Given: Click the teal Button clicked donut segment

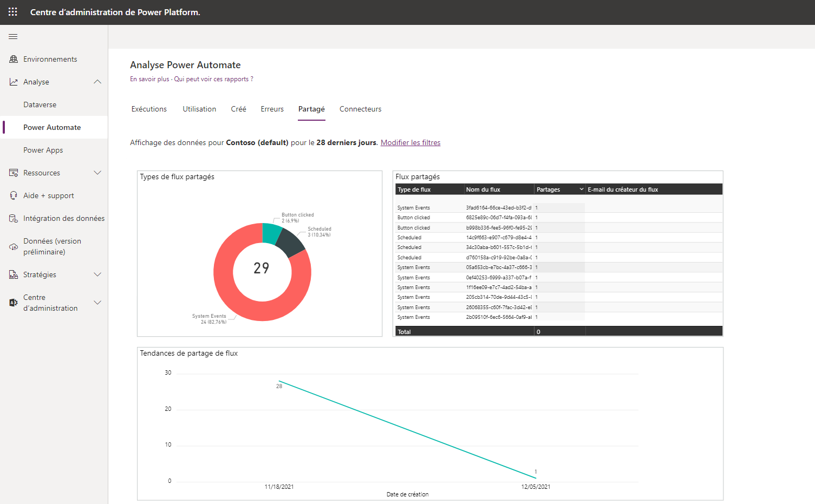Looking at the screenshot, I should [x=271, y=233].
